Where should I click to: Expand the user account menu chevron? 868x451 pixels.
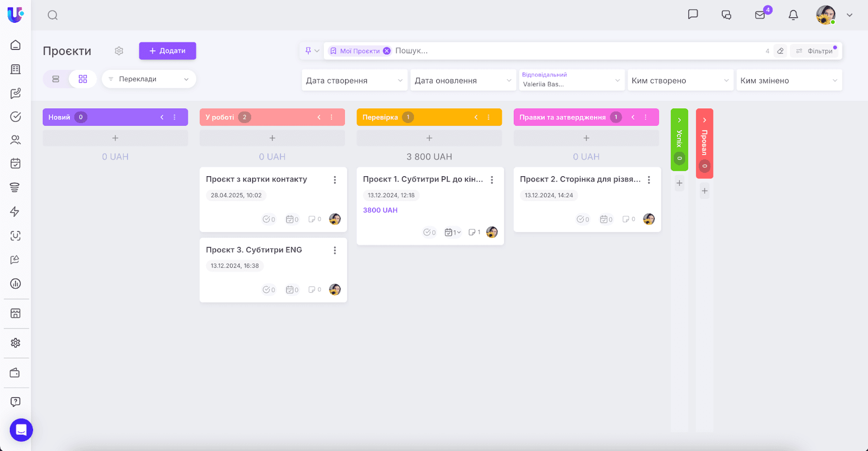click(x=850, y=15)
